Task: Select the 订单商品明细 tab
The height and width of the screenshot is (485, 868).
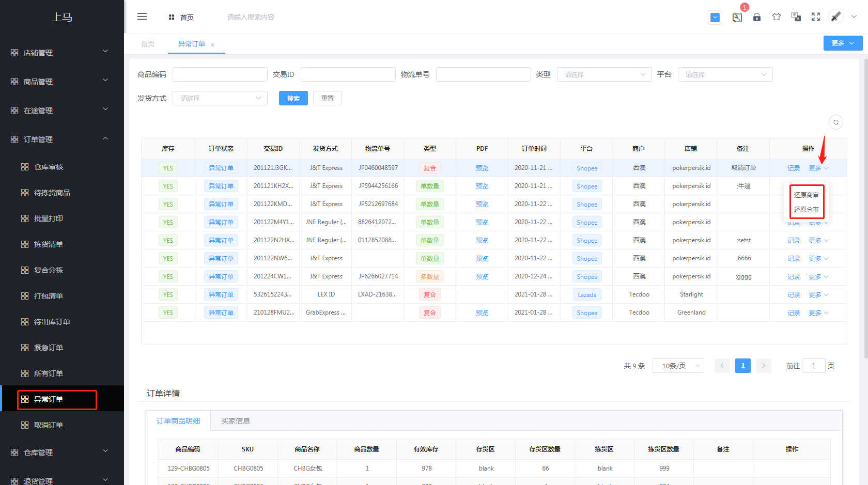Action: 178,421
